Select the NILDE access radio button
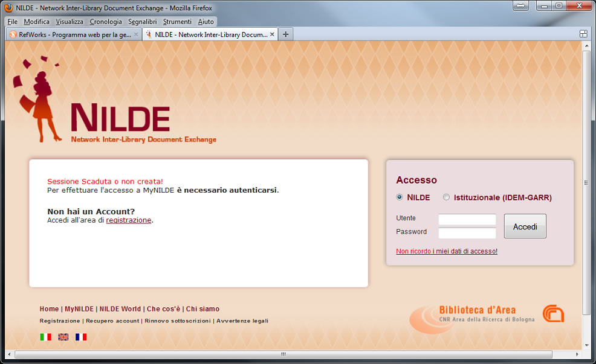596x364 pixels. pos(400,197)
